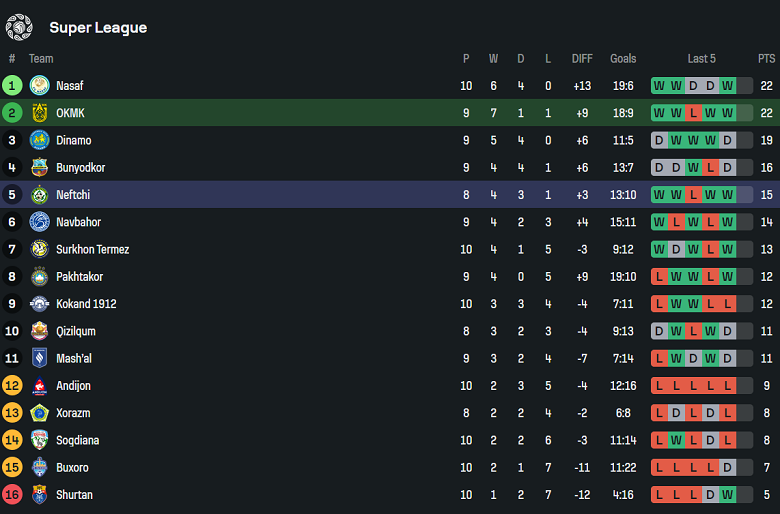Screen dimensions: 780x514
Task: Click the Mash'al team crest
Action: (x=39, y=358)
